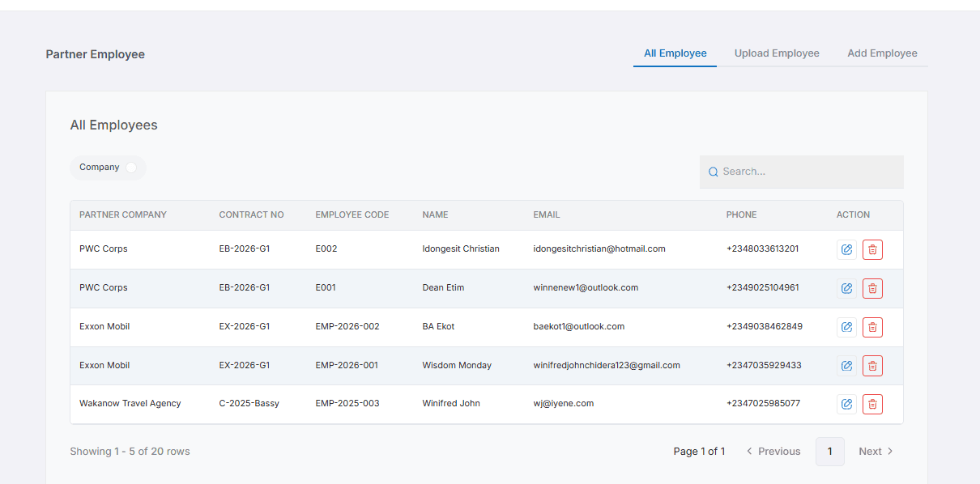Click the name BA Ekot
Screen dimensions: 980x484
(438, 326)
